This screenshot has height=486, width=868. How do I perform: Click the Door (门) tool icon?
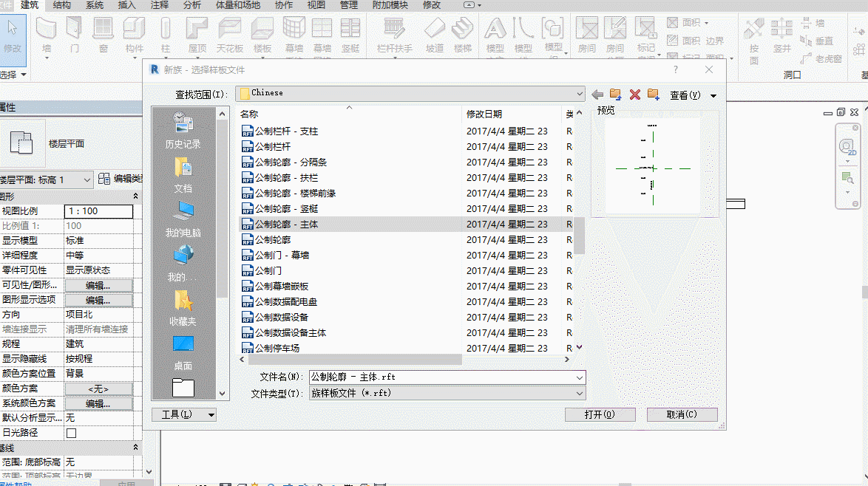[x=74, y=34]
